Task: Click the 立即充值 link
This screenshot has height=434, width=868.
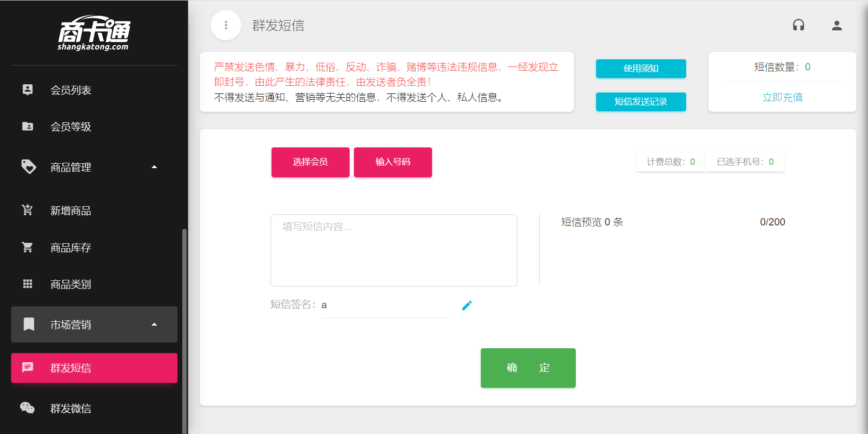Action: click(x=782, y=97)
